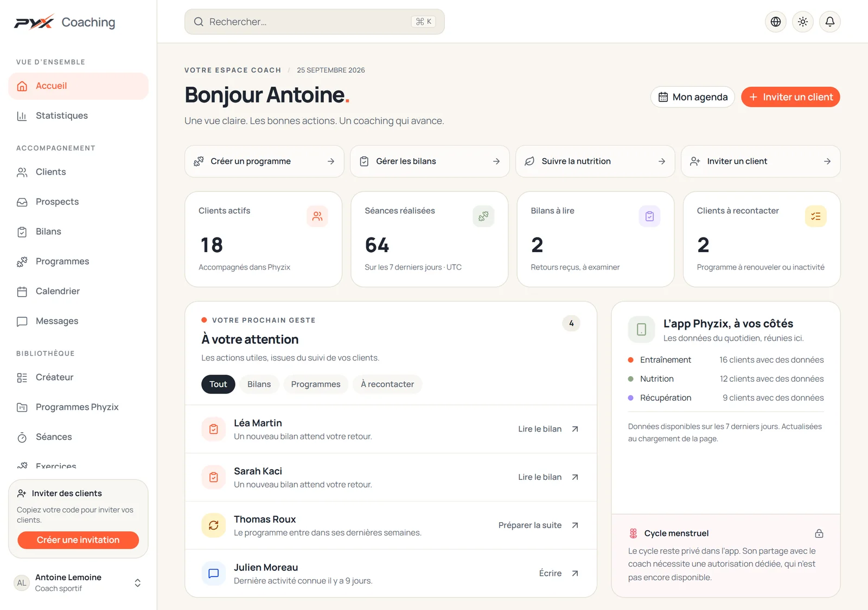Select the Programmes filter tab
This screenshot has height=610, width=868.
click(316, 384)
